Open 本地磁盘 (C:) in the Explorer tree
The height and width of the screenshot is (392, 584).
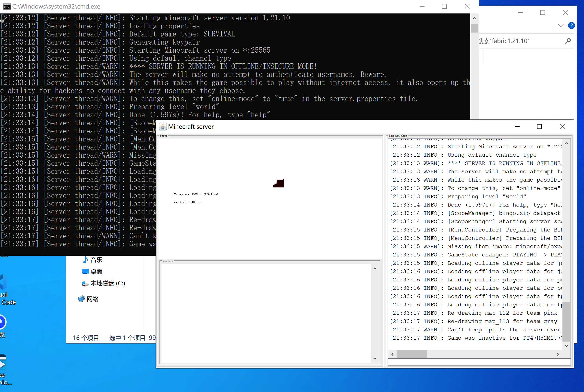click(103, 283)
